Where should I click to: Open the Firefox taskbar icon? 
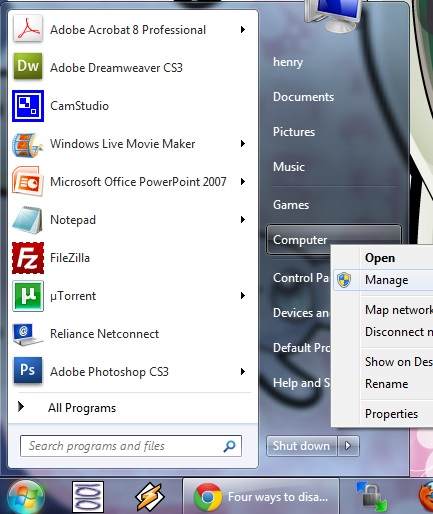click(x=426, y=498)
